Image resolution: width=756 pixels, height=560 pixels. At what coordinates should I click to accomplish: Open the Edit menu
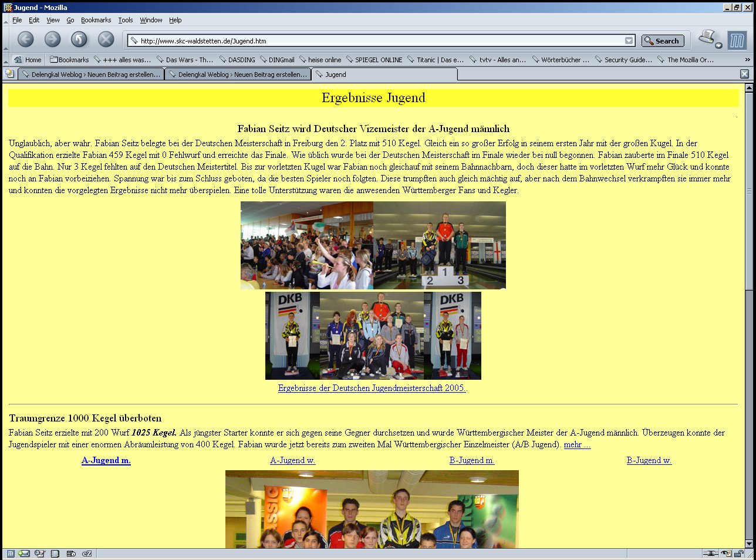(x=34, y=20)
